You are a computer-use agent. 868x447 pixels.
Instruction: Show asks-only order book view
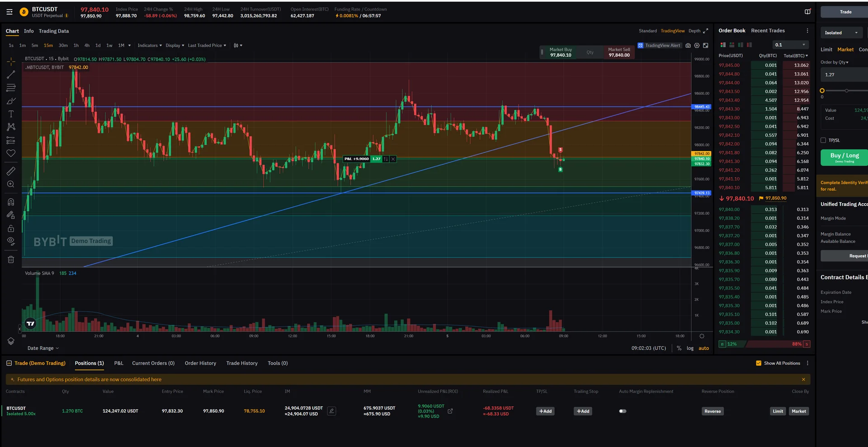click(750, 45)
